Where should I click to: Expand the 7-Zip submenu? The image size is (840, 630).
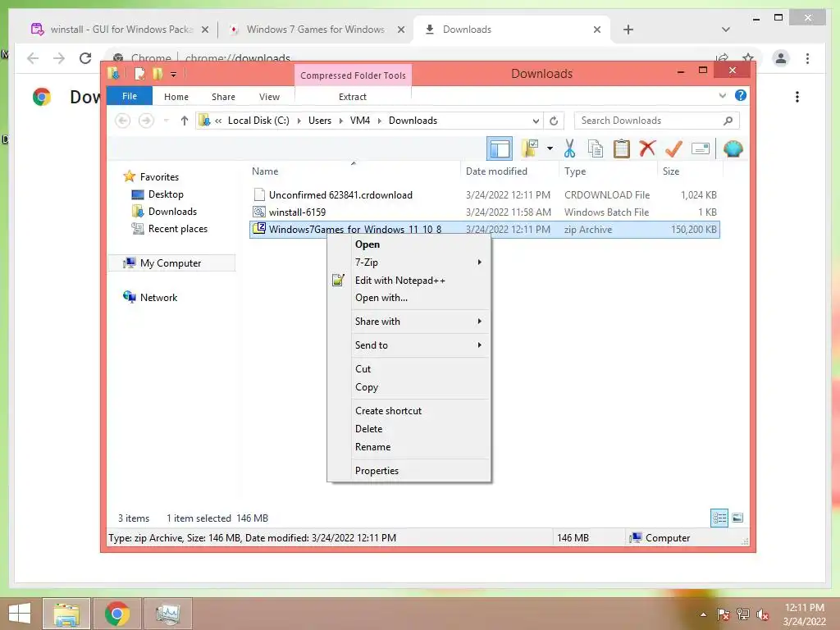pos(409,262)
